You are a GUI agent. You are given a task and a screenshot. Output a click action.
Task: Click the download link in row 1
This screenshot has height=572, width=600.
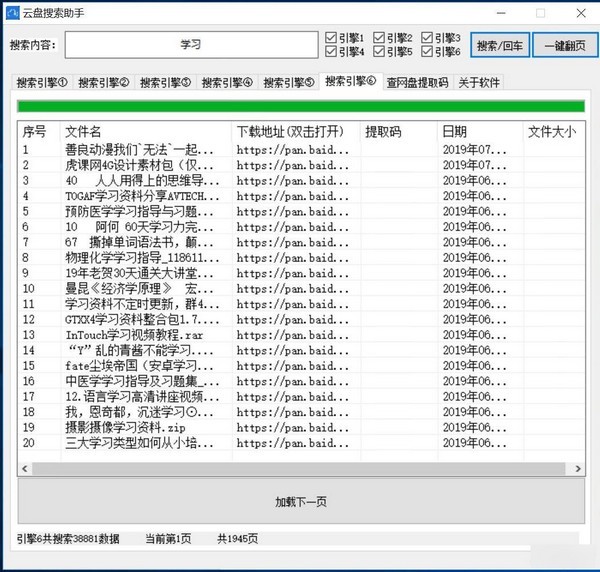coord(292,150)
